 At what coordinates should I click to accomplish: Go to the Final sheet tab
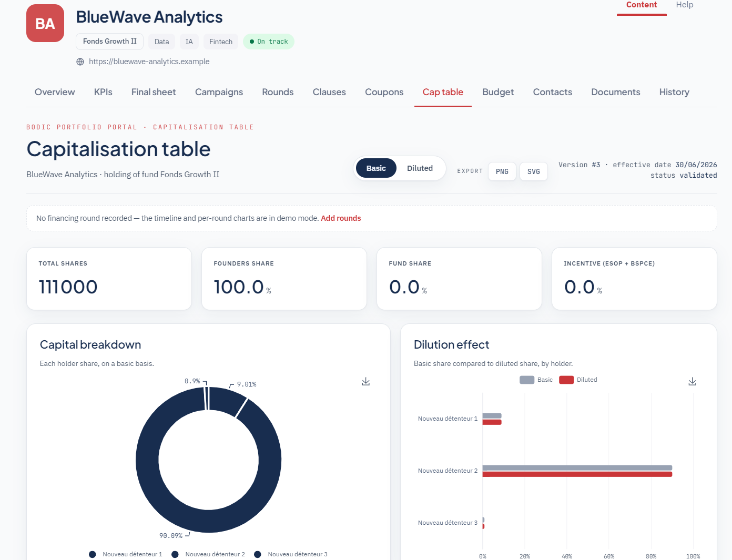[154, 92]
